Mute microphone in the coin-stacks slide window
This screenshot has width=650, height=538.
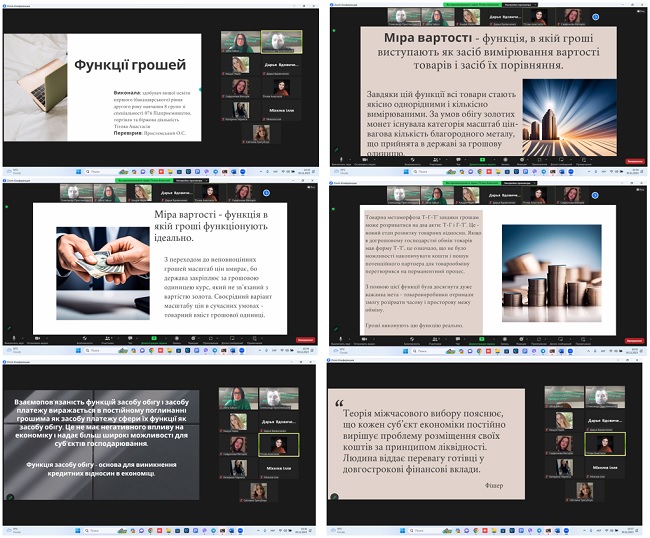[x=341, y=340]
